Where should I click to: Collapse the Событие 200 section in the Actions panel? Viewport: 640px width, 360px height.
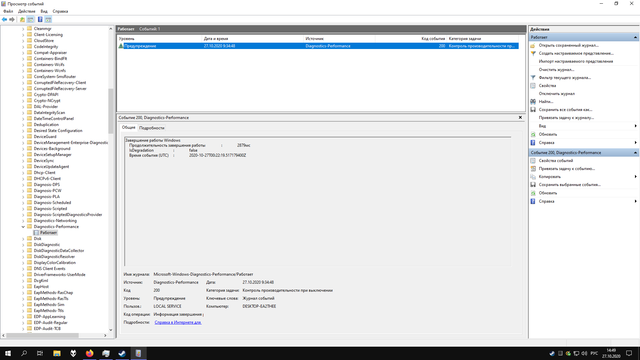click(x=635, y=153)
